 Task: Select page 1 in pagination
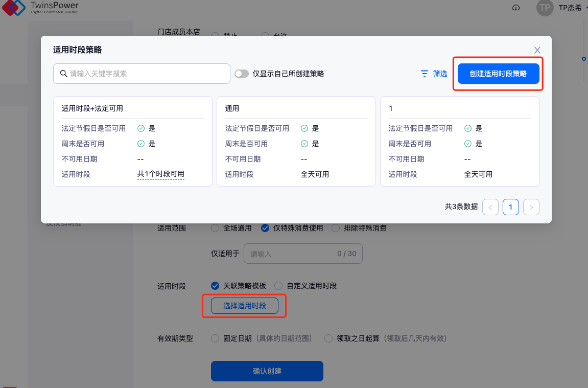coord(510,207)
